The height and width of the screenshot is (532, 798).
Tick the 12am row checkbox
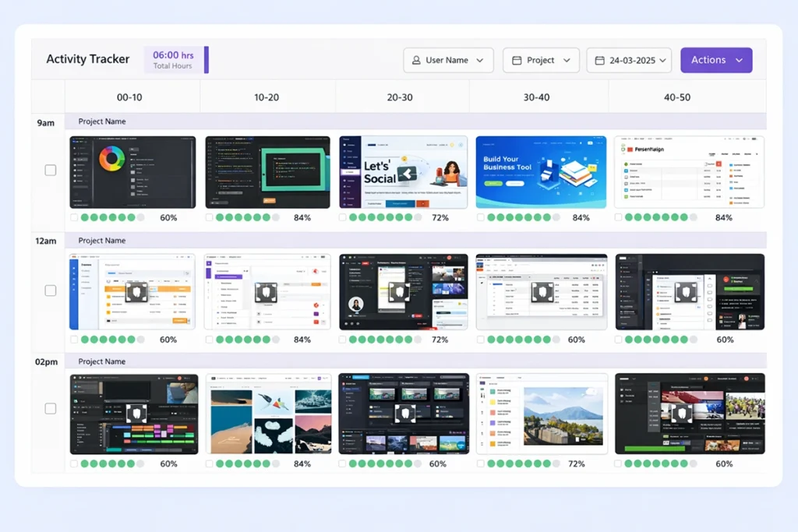pyautogui.click(x=51, y=291)
